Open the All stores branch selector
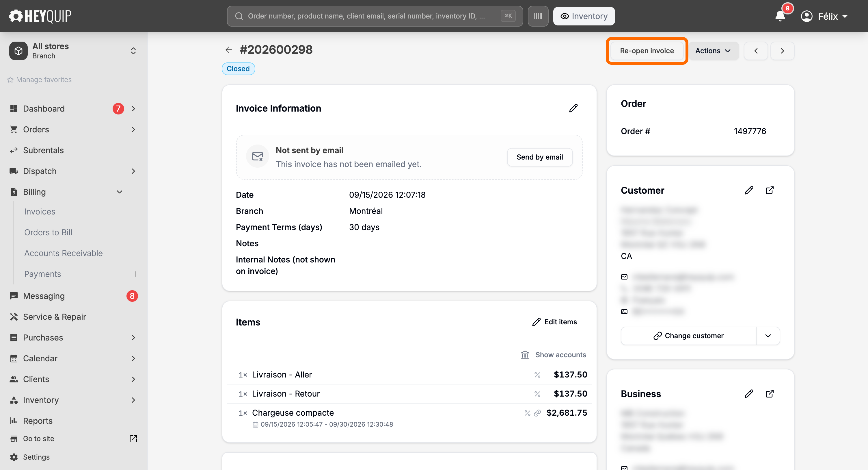This screenshot has height=470, width=868. [x=73, y=51]
